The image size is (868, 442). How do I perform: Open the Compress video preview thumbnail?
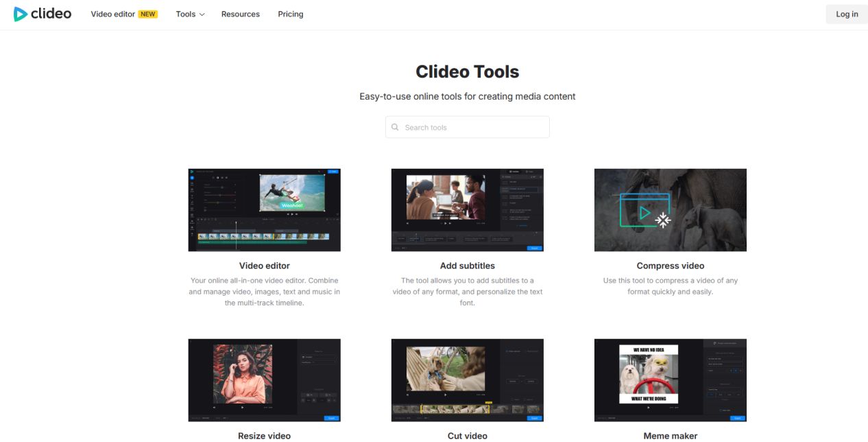pos(671,210)
